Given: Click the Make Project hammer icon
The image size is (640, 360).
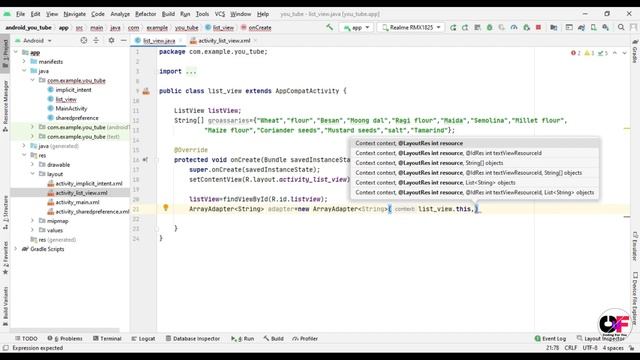Looking at the screenshot, I should (x=329, y=27).
